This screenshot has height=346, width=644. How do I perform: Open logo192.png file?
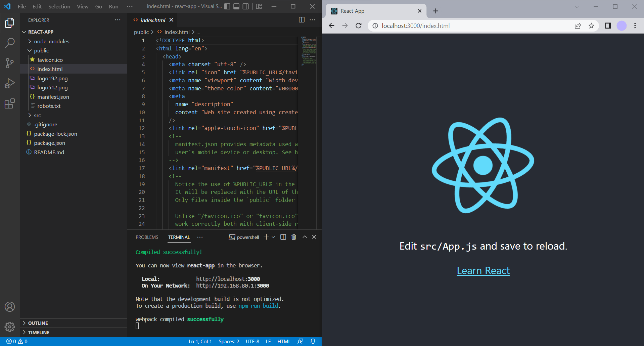point(74,78)
